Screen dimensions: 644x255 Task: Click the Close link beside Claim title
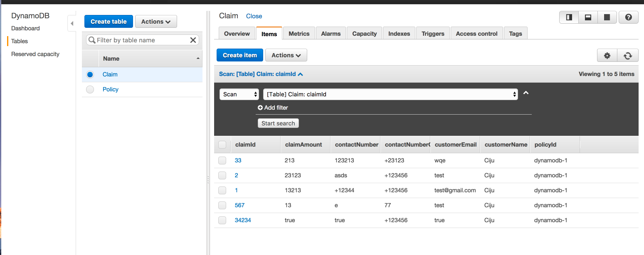pyautogui.click(x=254, y=16)
